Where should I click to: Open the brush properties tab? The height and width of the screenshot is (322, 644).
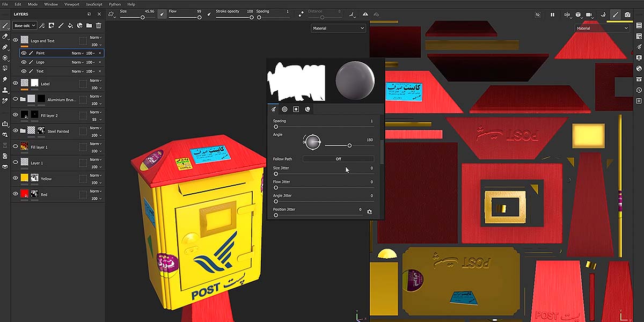pyautogui.click(x=273, y=109)
